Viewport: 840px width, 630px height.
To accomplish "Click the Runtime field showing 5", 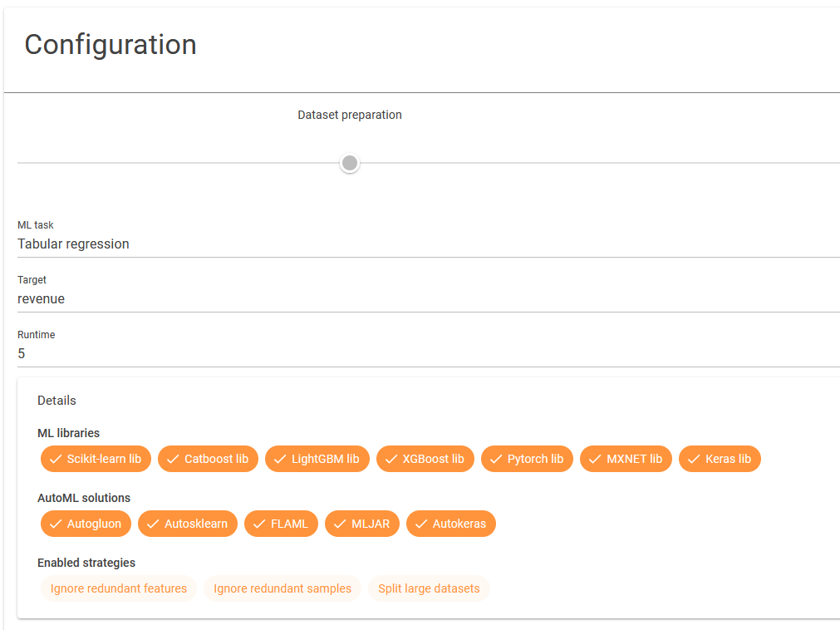I will (429, 353).
